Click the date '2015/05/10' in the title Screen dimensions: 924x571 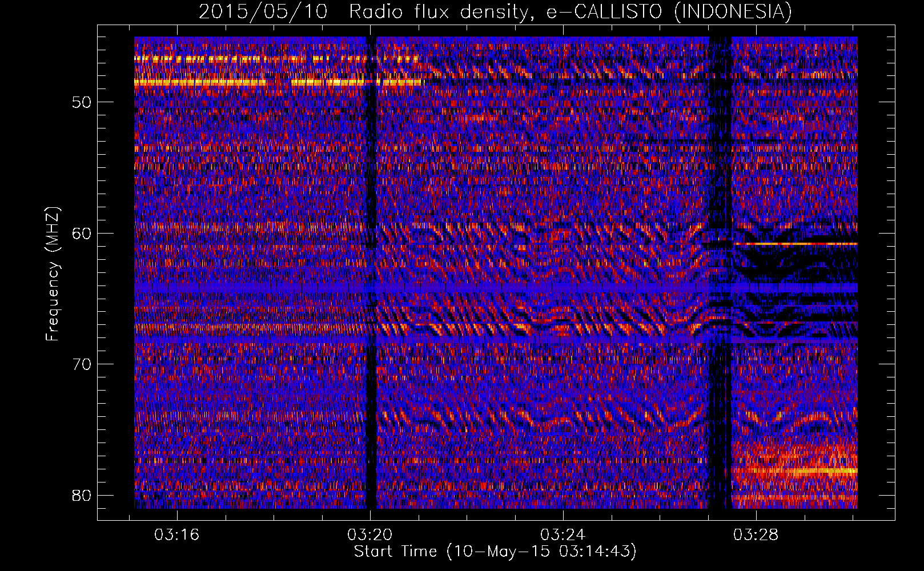tap(263, 11)
